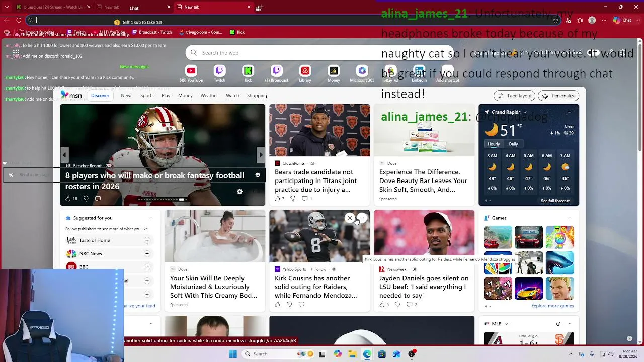Open the LinkedIn shortcut tile

coord(419,73)
